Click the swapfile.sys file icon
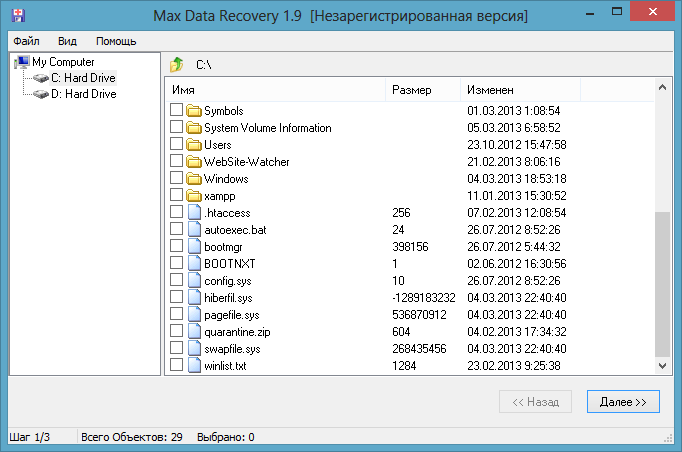This screenshot has width=682, height=452. pyautogui.click(x=194, y=348)
